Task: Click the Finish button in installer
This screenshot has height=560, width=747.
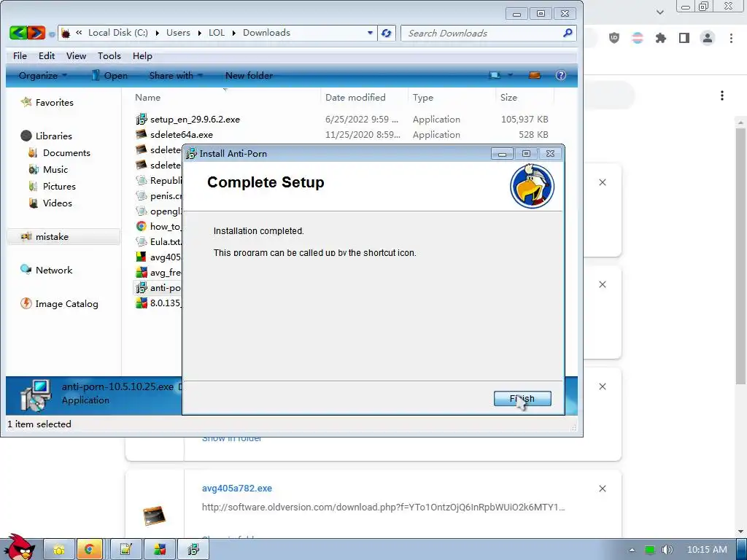Action: 522,399
